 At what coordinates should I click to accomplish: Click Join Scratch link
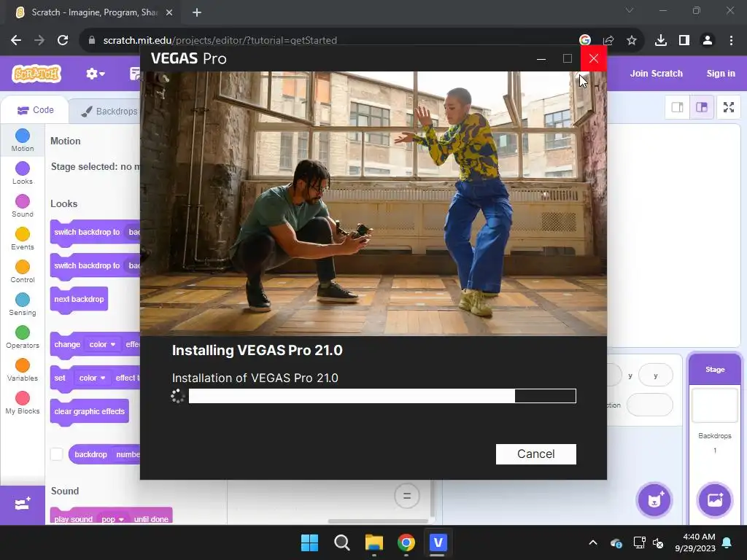[x=656, y=74]
